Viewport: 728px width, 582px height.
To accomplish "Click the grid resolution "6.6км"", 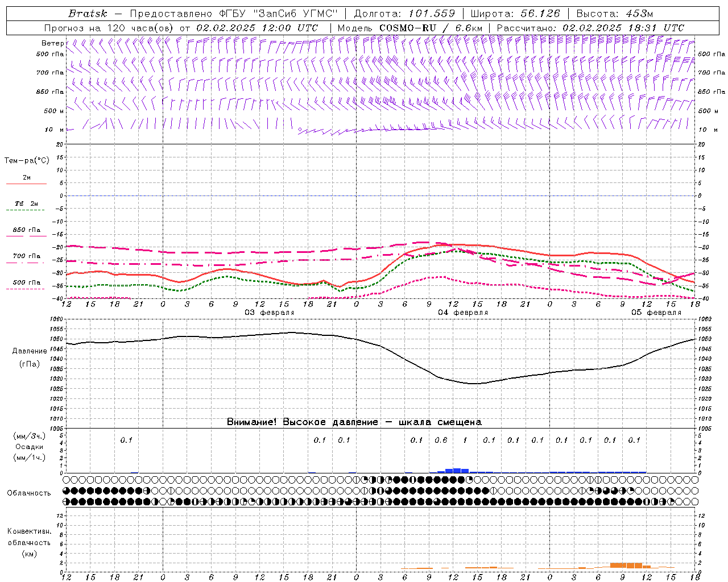I will [469, 28].
